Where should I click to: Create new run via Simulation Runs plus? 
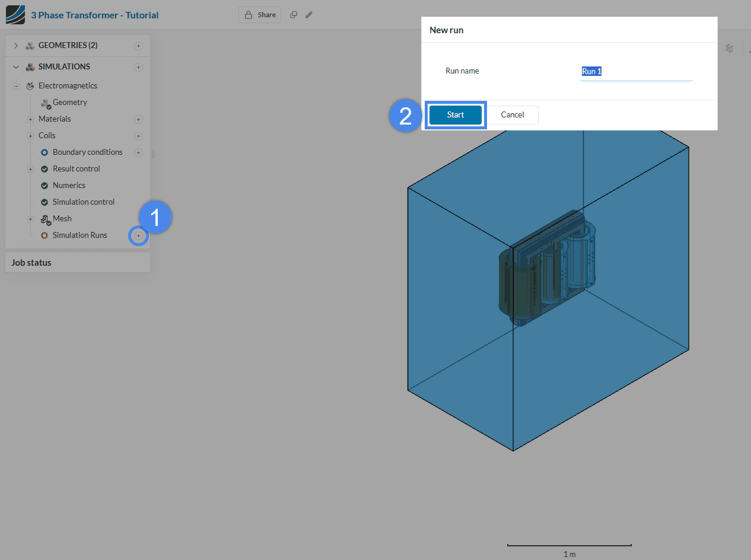point(138,236)
